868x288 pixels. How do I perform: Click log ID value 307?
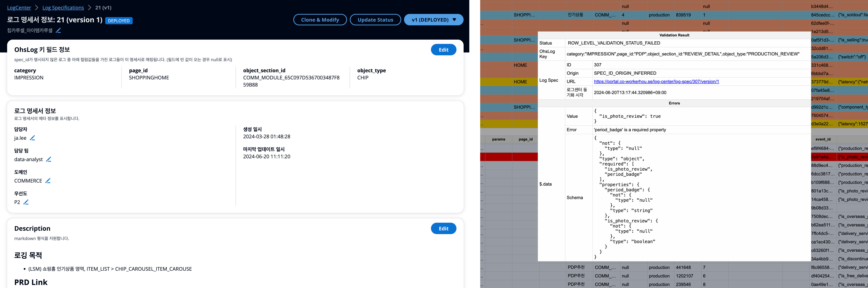598,65
